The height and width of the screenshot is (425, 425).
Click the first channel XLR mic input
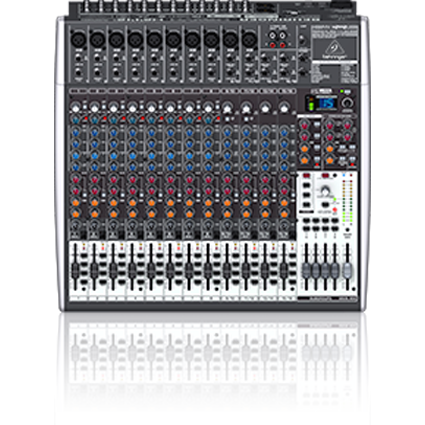click(78, 40)
